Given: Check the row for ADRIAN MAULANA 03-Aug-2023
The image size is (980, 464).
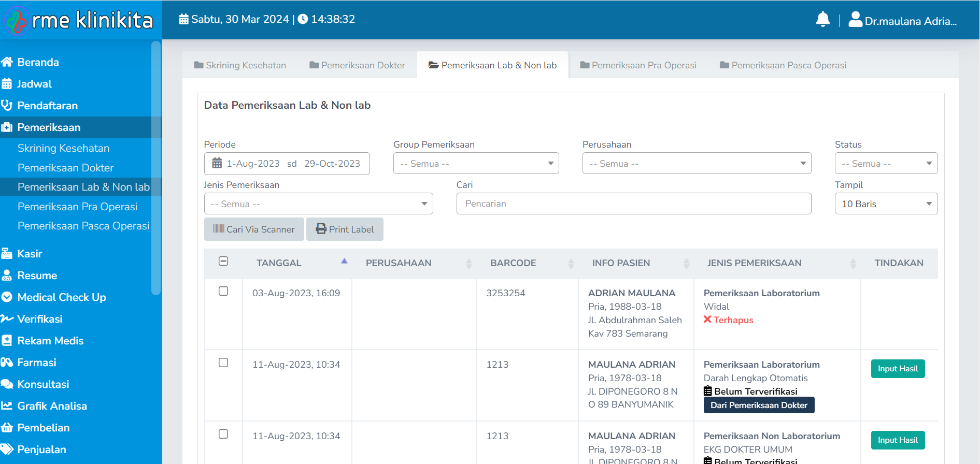Looking at the screenshot, I should click(x=223, y=291).
